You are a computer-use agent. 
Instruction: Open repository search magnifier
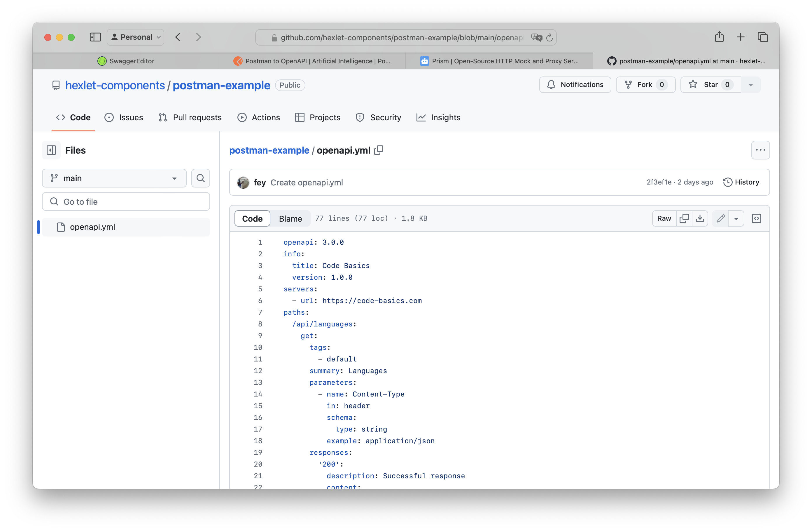[x=201, y=178]
